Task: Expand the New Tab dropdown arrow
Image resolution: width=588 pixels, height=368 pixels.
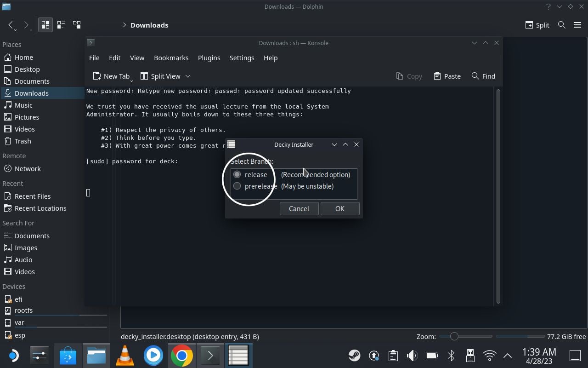Action: pos(132,79)
